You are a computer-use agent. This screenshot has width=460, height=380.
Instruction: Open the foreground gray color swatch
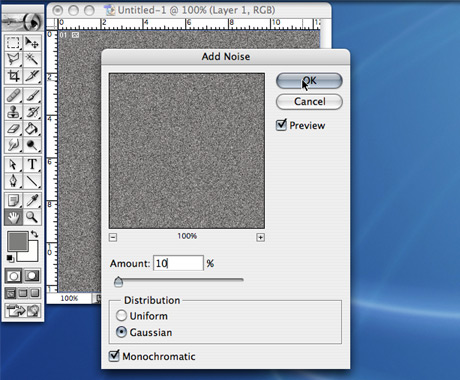click(x=17, y=241)
